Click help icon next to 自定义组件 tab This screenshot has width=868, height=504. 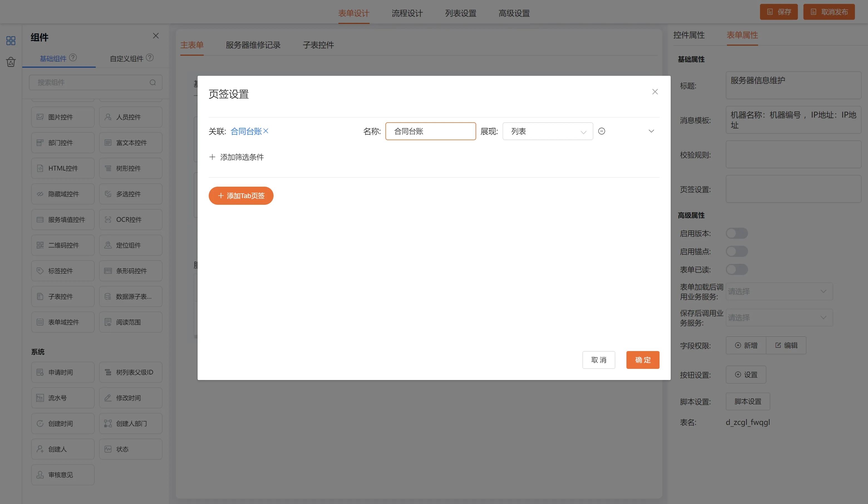click(x=149, y=58)
